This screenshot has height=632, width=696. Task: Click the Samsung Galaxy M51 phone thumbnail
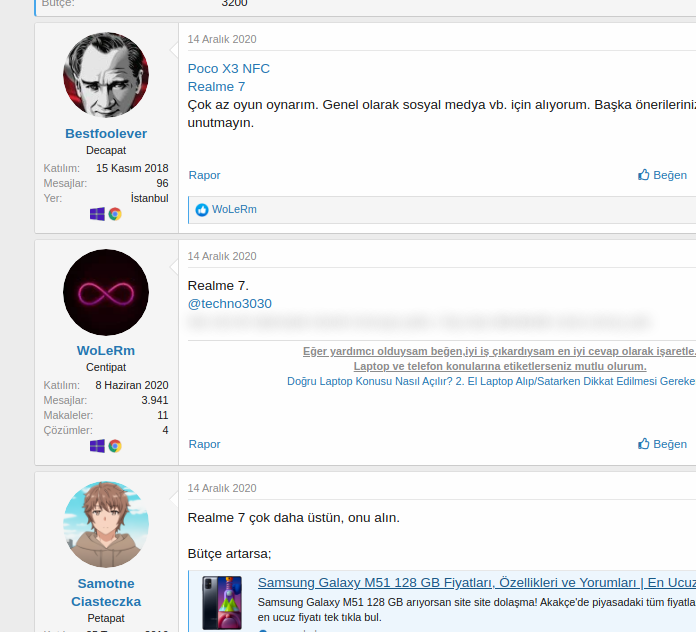222,603
